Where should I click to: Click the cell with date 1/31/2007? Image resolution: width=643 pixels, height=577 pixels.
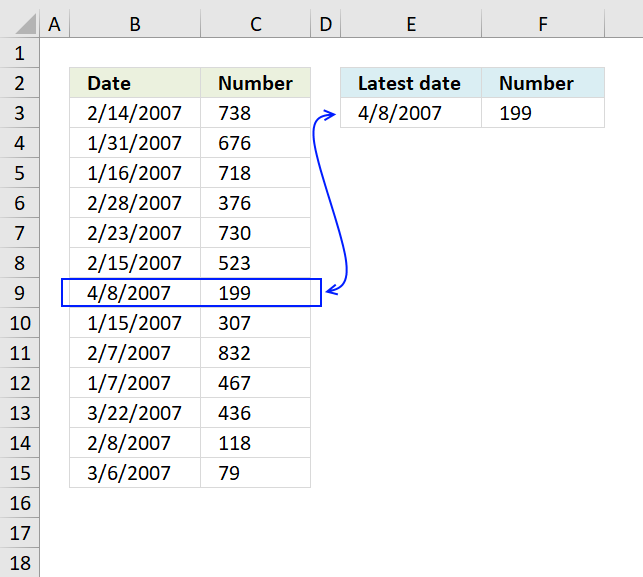pos(135,143)
